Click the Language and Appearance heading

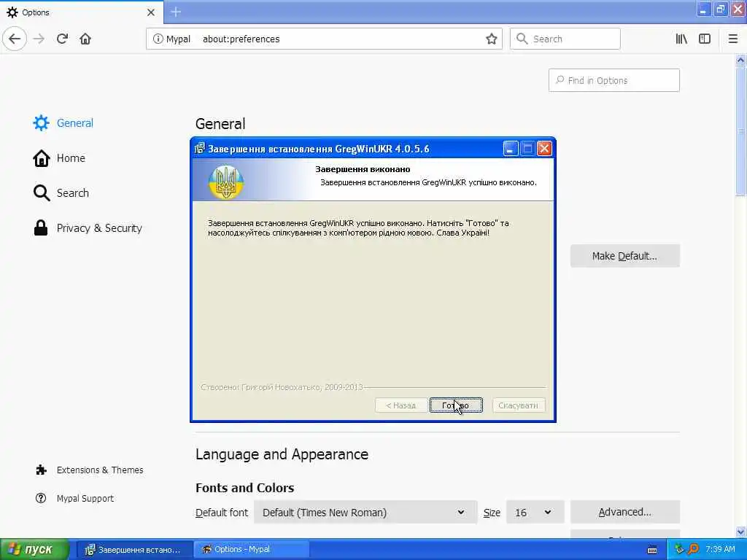pos(282,454)
